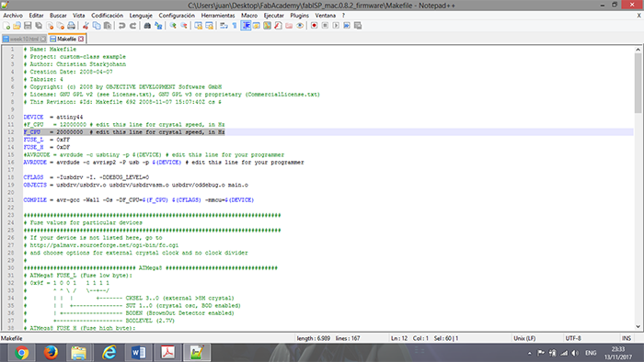Click the Unix (LF) status bar entry
This screenshot has height=362, width=644.
(524, 338)
